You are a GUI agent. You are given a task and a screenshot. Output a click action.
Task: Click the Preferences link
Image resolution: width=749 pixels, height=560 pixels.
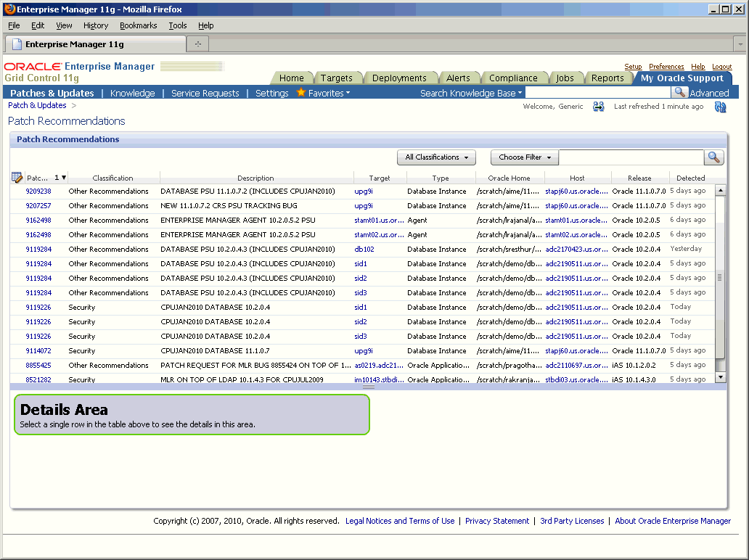[x=666, y=67]
